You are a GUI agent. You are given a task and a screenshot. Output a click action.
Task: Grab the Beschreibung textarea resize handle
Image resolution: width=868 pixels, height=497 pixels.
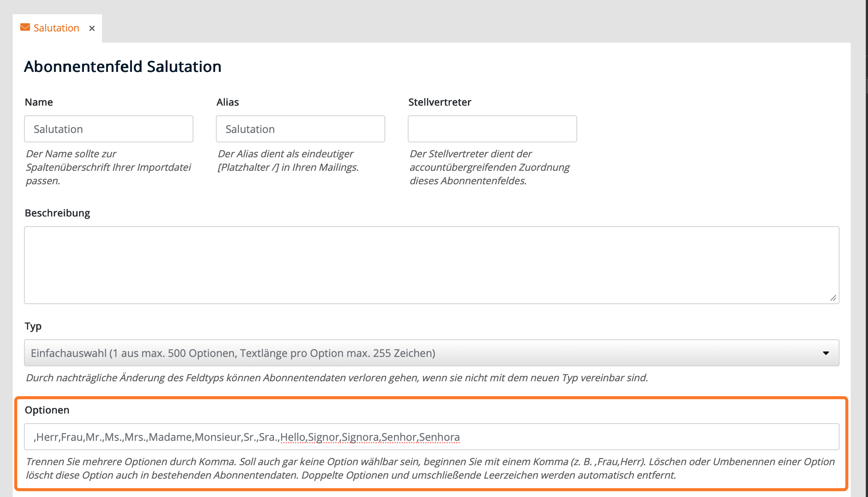tap(833, 298)
